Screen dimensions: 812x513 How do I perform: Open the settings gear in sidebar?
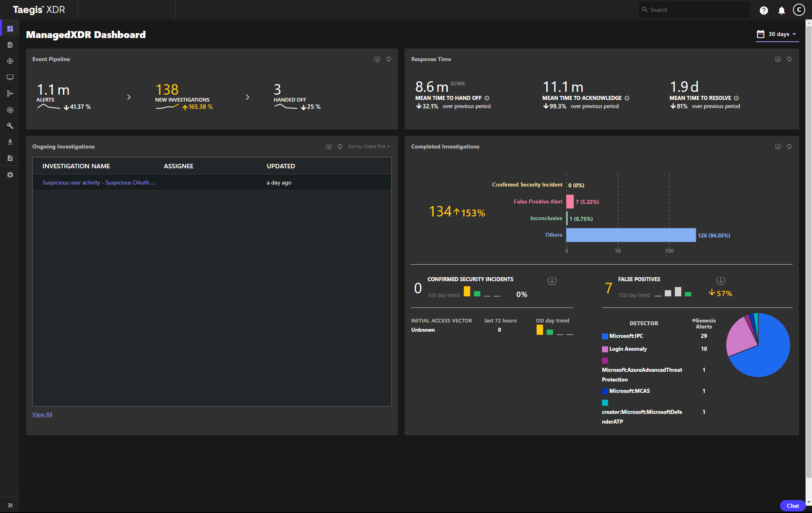coord(10,175)
